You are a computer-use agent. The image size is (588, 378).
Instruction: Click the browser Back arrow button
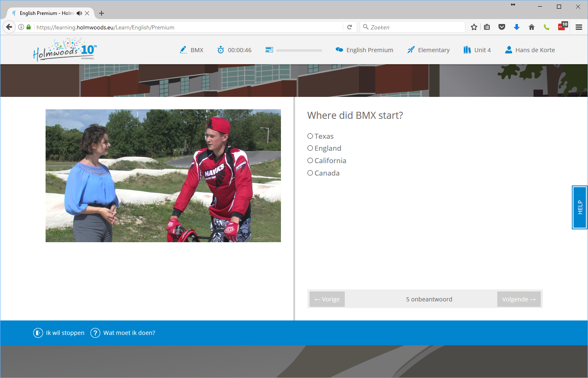tap(9, 27)
